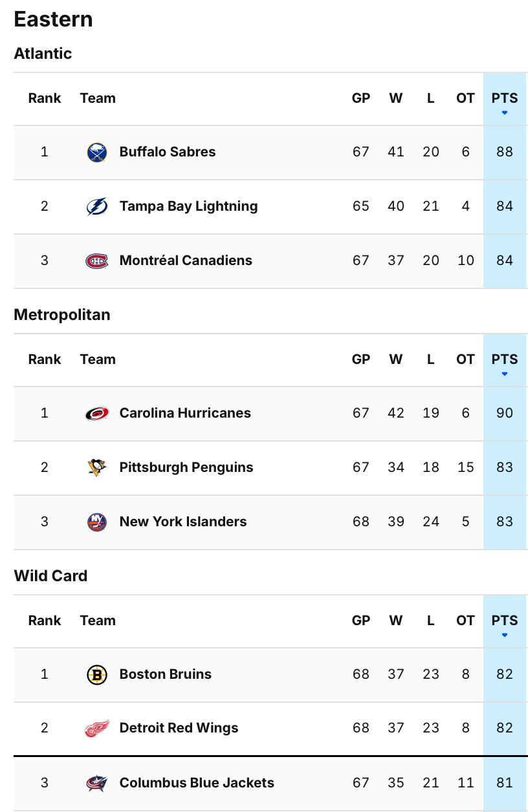
Task: Click the Columbus Blue Jackets logo
Action: pyautogui.click(x=97, y=784)
